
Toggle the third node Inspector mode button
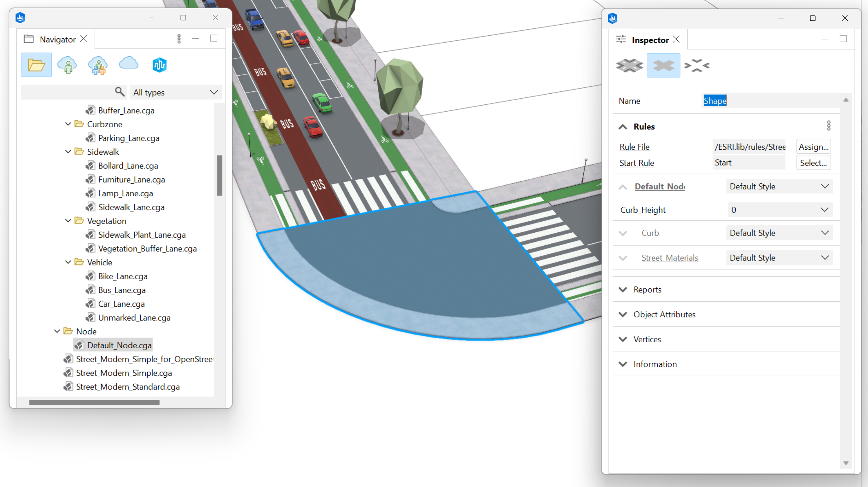(697, 65)
